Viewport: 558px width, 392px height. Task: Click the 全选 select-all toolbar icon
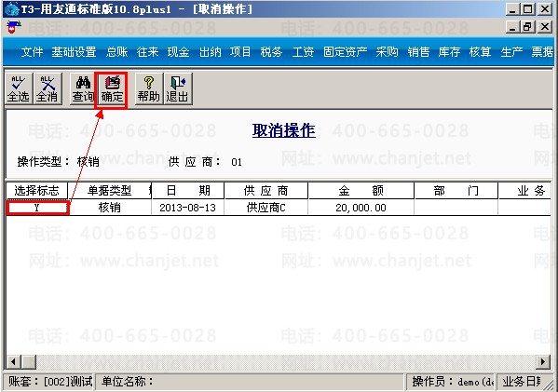pyautogui.click(x=19, y=88)
